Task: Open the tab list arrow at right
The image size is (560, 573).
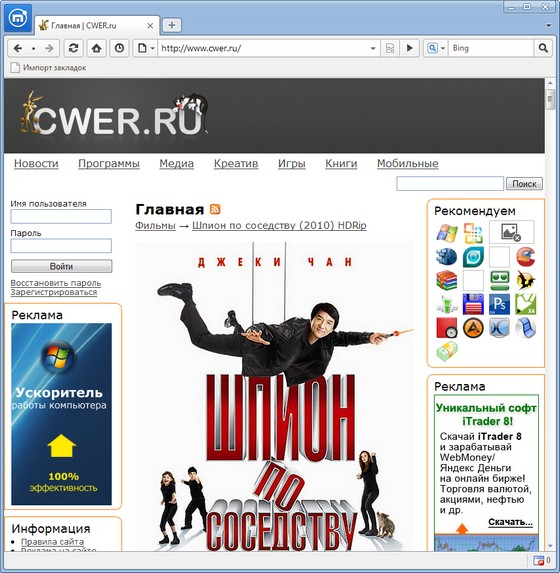Action: tap(548, 26)
